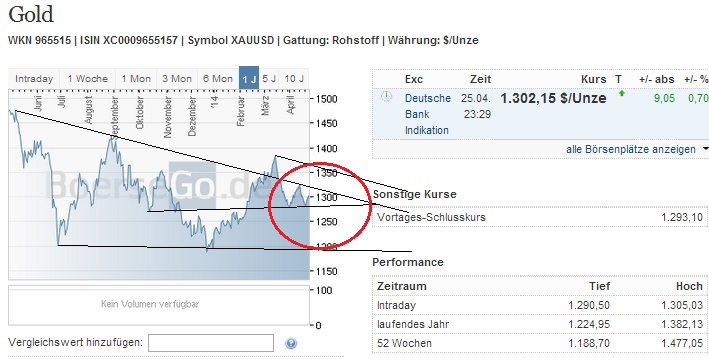Show alle Börsenplätze anzeigen

pos(631,149)
